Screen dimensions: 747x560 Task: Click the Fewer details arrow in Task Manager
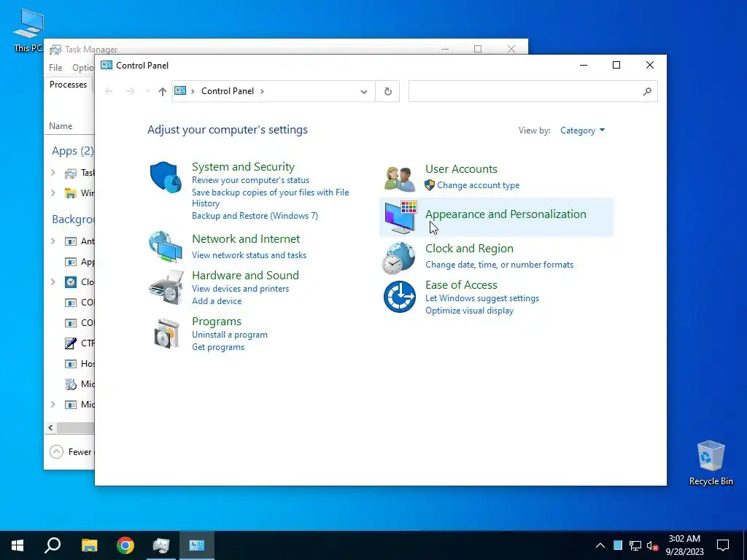click(x=56, y=451)
